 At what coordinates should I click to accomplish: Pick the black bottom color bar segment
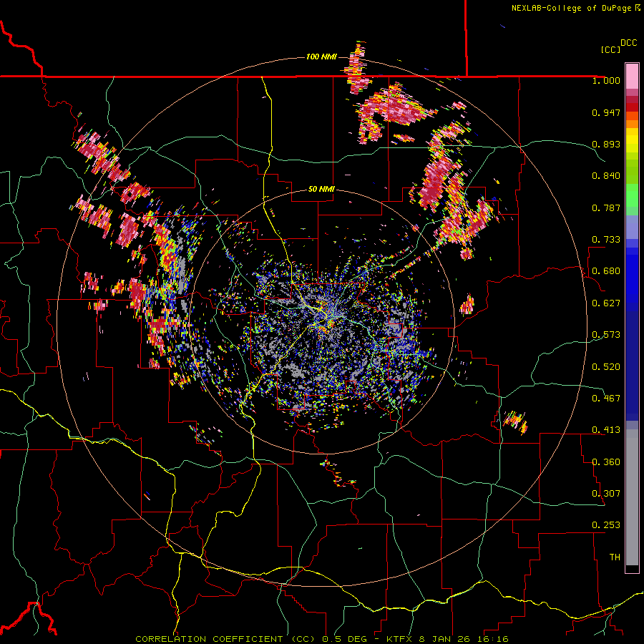tap(632, 568)
